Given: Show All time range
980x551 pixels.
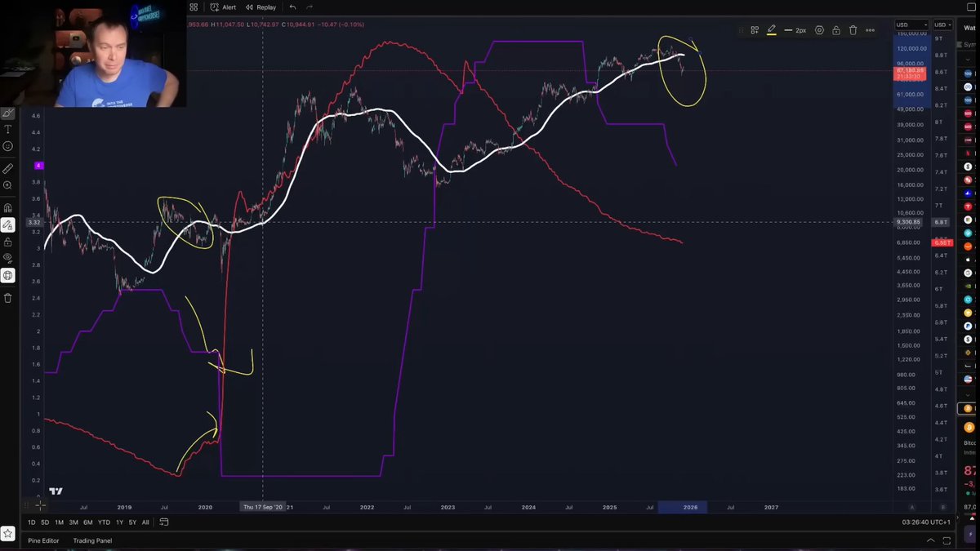Looking at the screenshot, I should (145, 522).
